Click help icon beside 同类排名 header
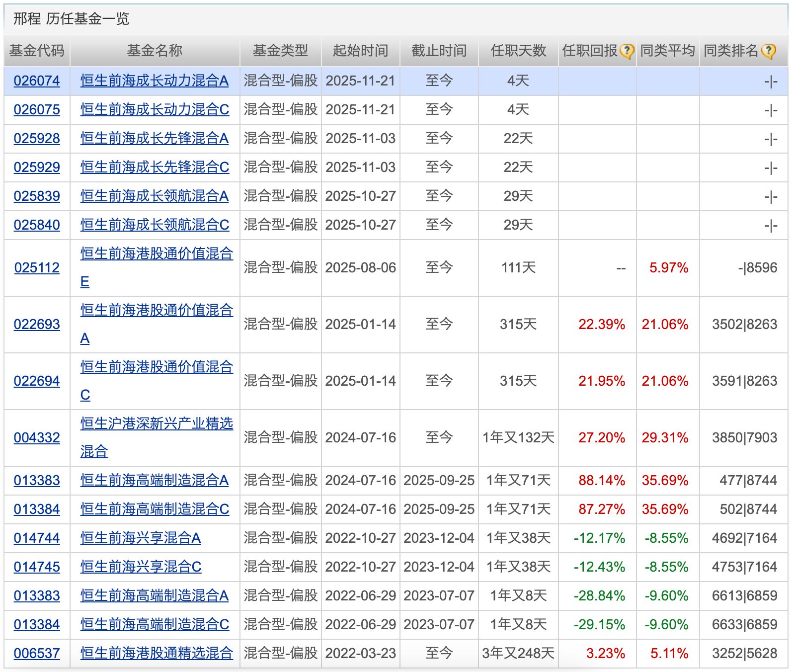The width and height of the screenshot is (793, 672). [x=768, y=51]
